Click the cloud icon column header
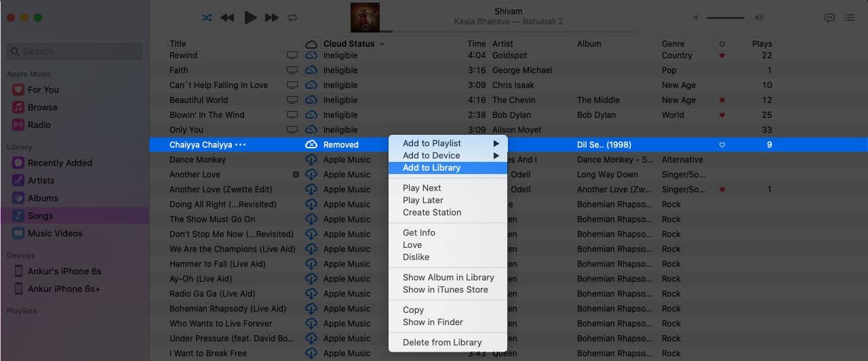The image size is (868, 361). coord(311,44)
